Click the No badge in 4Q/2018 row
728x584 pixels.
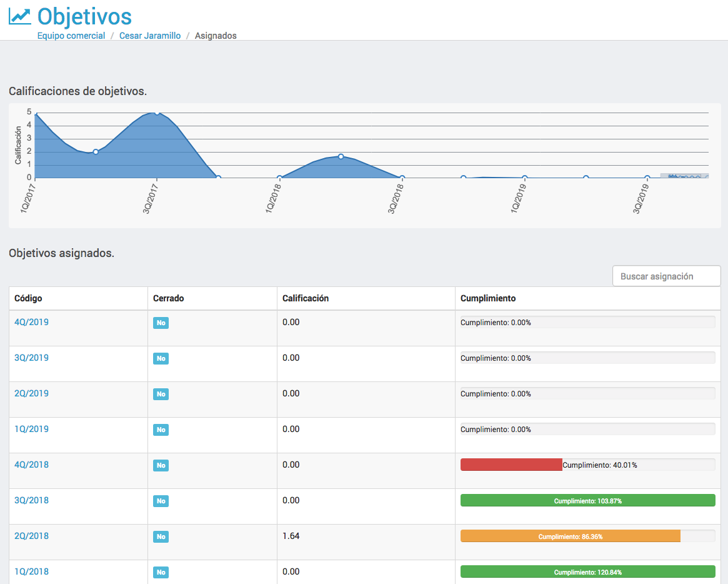click(161, 465)
